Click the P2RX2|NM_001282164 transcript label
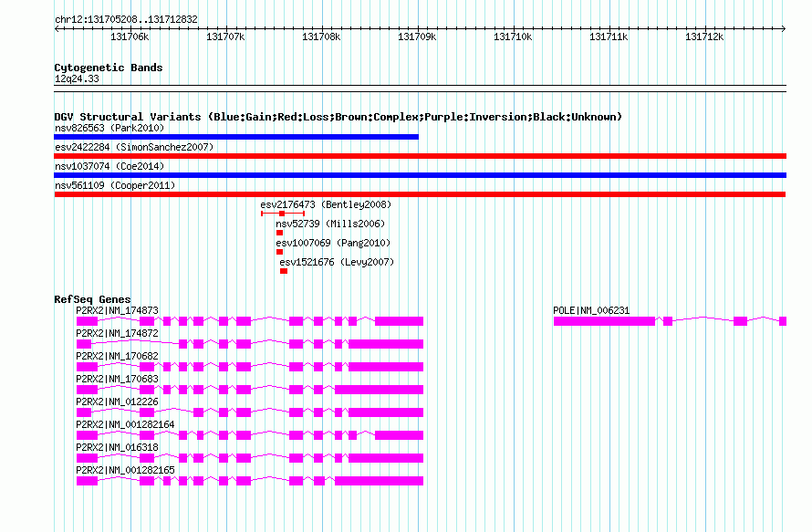This screenshot has height=532, width=812. [x=125, y=424]
